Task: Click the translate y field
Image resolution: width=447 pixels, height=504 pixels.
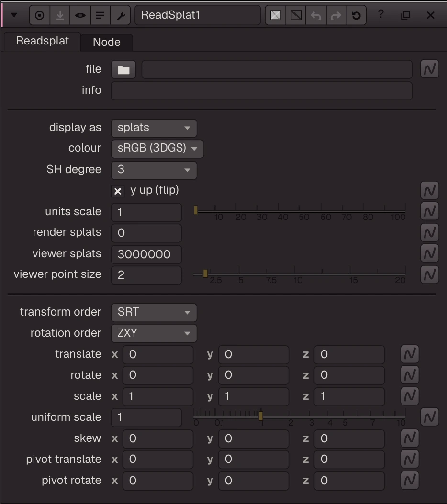Action: 254,354
